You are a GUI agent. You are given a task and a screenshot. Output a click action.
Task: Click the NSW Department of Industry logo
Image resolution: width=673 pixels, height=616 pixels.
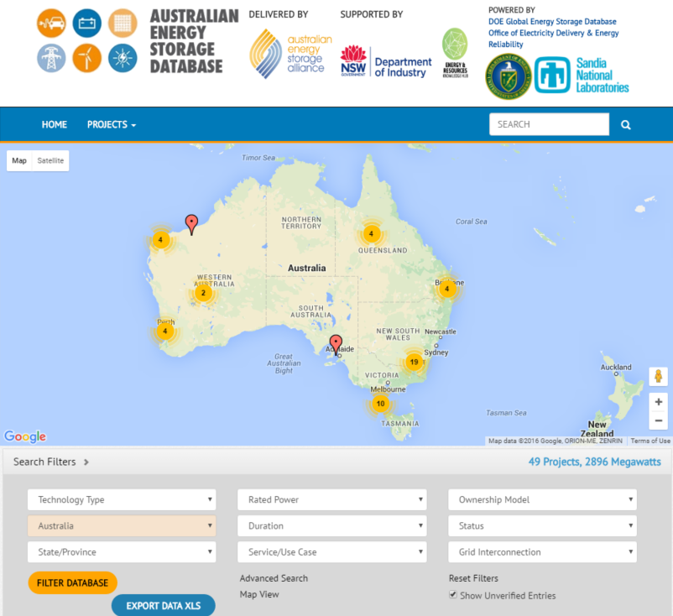[386, 61]
